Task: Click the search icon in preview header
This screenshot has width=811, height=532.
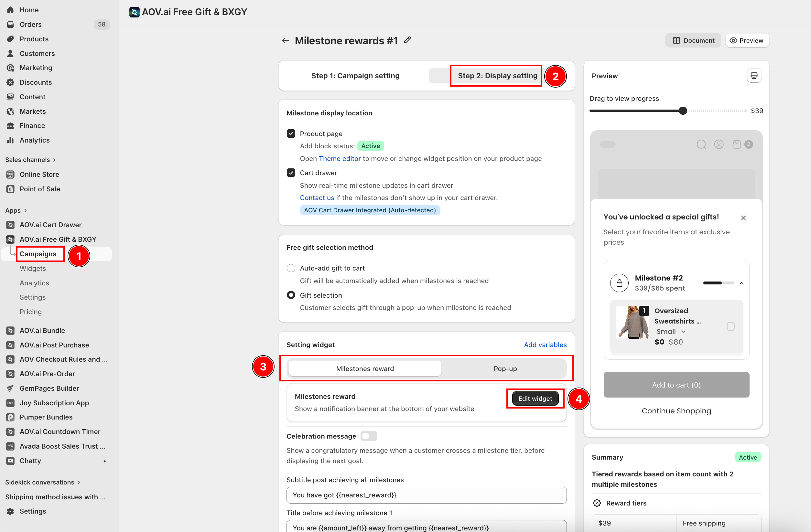Action: point(701,144)
